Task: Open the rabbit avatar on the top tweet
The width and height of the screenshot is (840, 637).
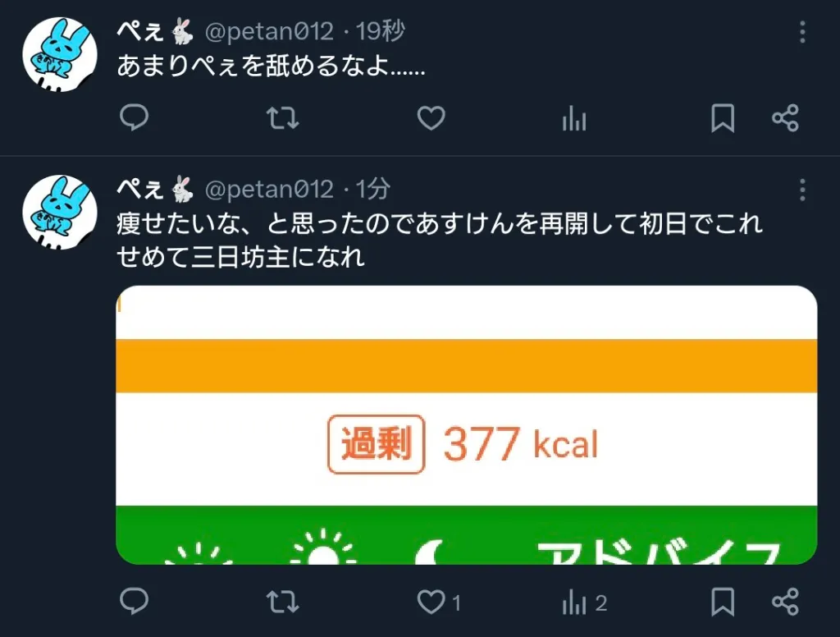Action: [x=60, y=55]
